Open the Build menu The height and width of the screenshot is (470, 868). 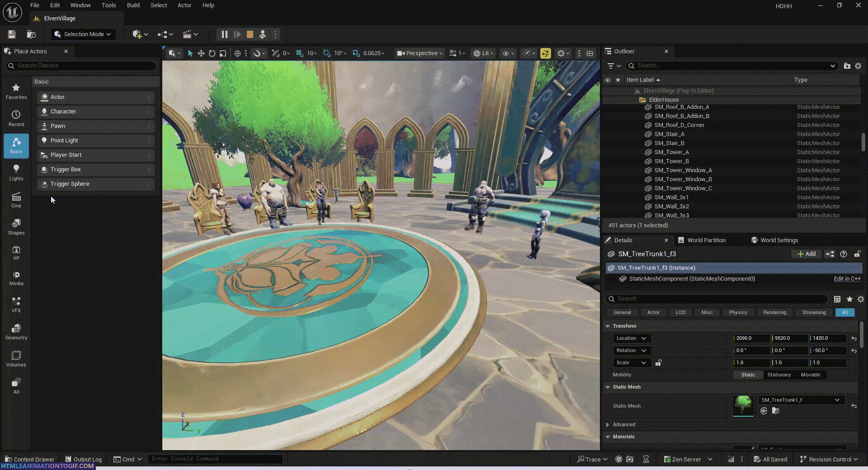[133, 5]
